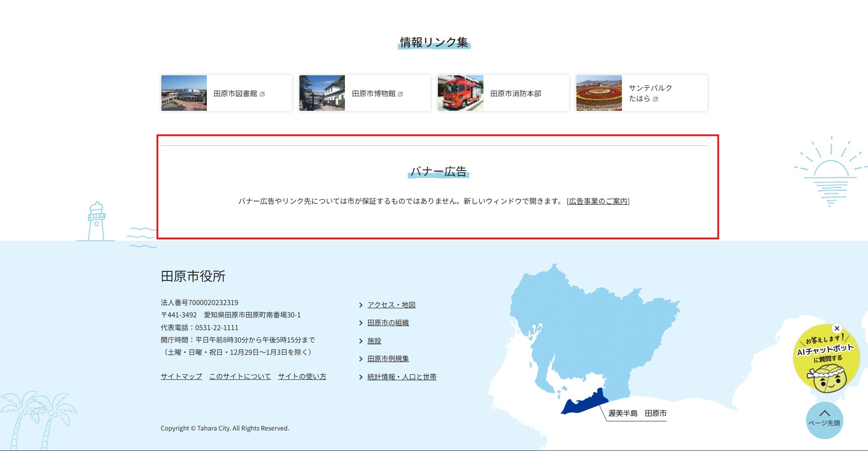Open the 広告事業のご案内 link
The height and width of the screenshot is (451, 868).
pyautogui.click(x=598, y=201)
